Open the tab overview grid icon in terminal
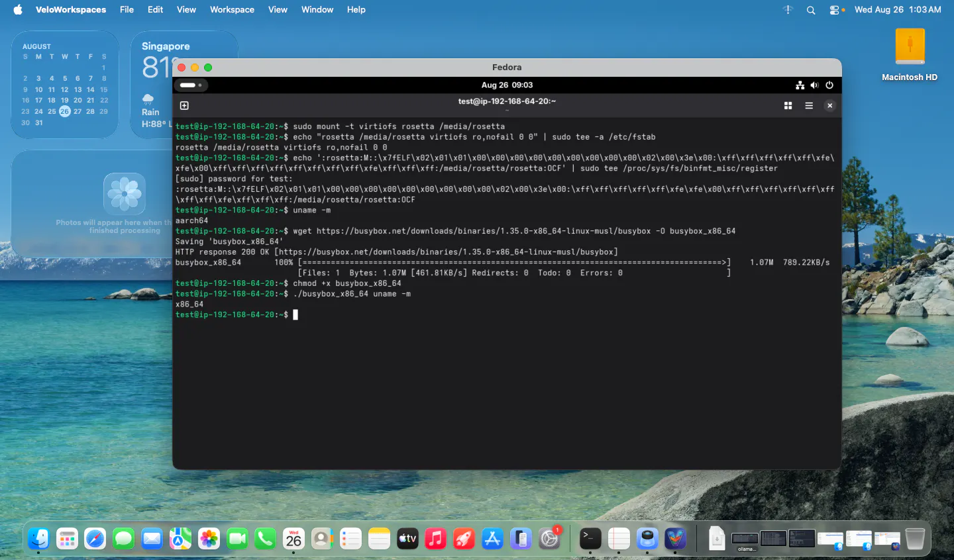The height and width of the screenshot is (560, 954). coord(788,106)
